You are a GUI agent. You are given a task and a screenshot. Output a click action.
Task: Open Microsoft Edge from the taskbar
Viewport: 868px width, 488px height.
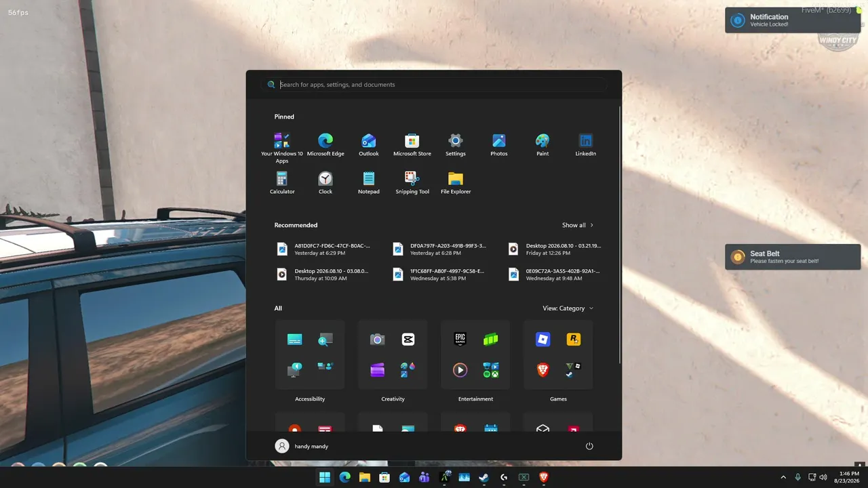click(344, 477)
